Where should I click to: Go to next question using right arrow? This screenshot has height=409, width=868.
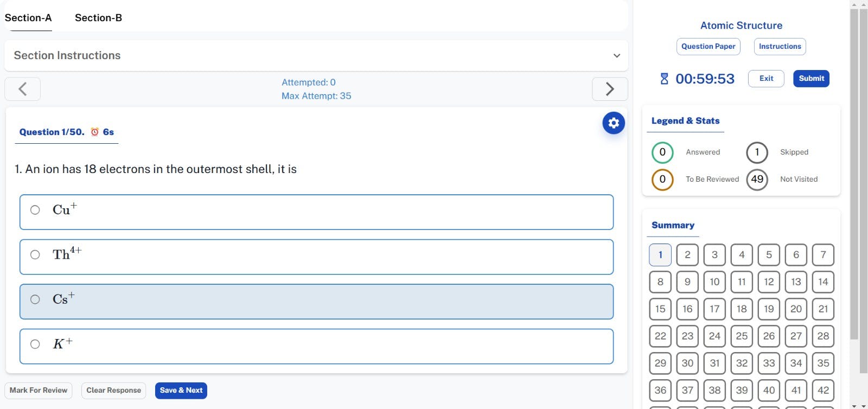coord(610,89)
